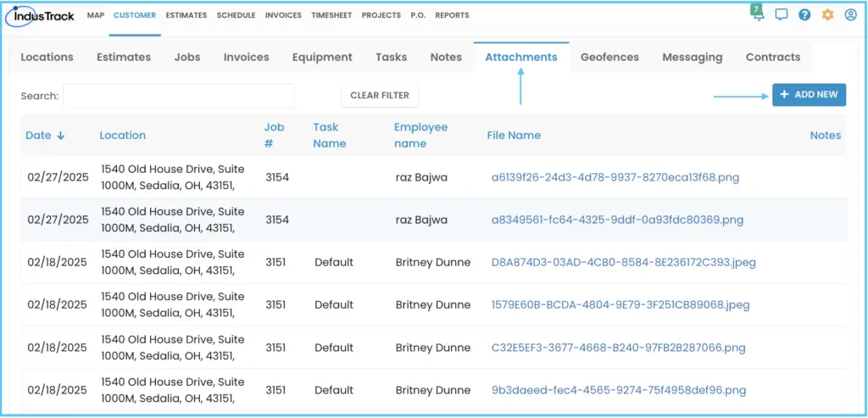The height and width of the screenshot is (418, 868).
Task: Click the IndusTrack logo
Action: 39,16
